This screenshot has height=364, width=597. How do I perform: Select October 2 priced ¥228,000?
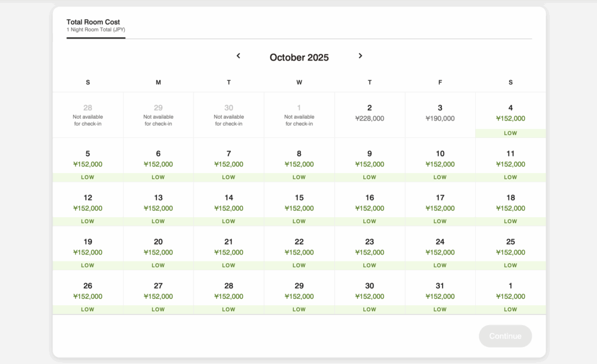370,113
